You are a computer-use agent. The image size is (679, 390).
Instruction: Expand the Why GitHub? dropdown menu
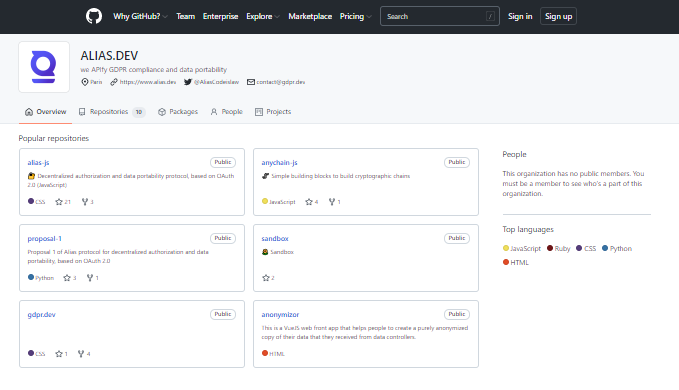pyautogui.click(x=140, y=16)
